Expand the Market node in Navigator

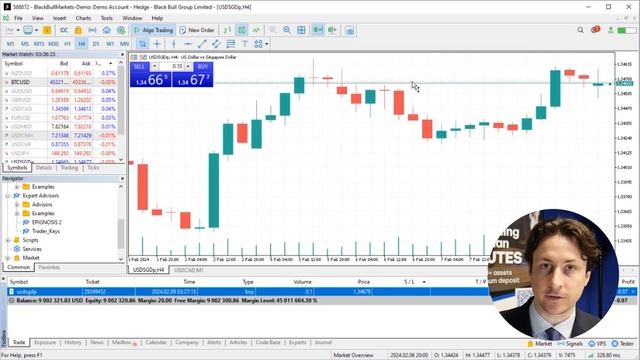(x=7, y=258)
